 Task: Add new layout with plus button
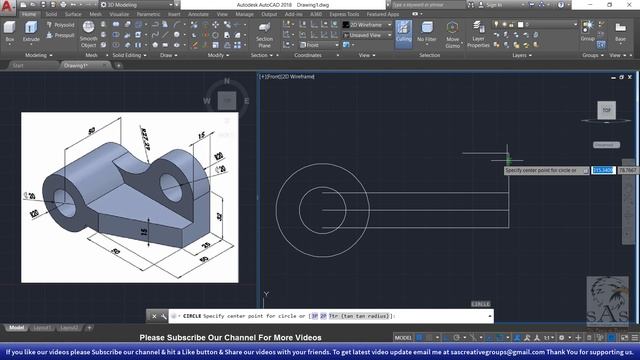[89, 328]
